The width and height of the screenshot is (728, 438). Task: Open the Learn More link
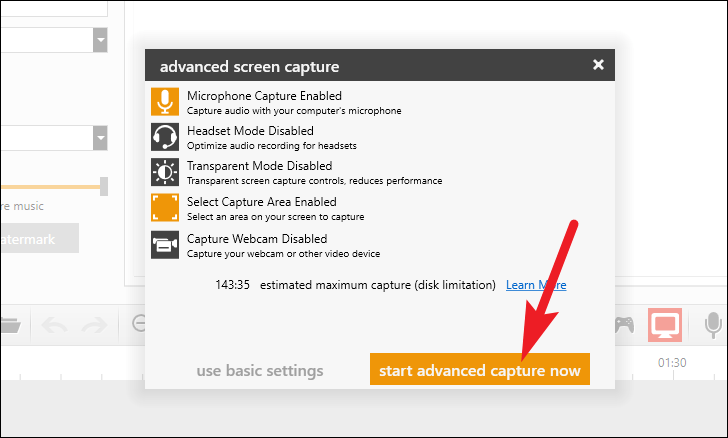pyautogui.click(x=536, y=285)
